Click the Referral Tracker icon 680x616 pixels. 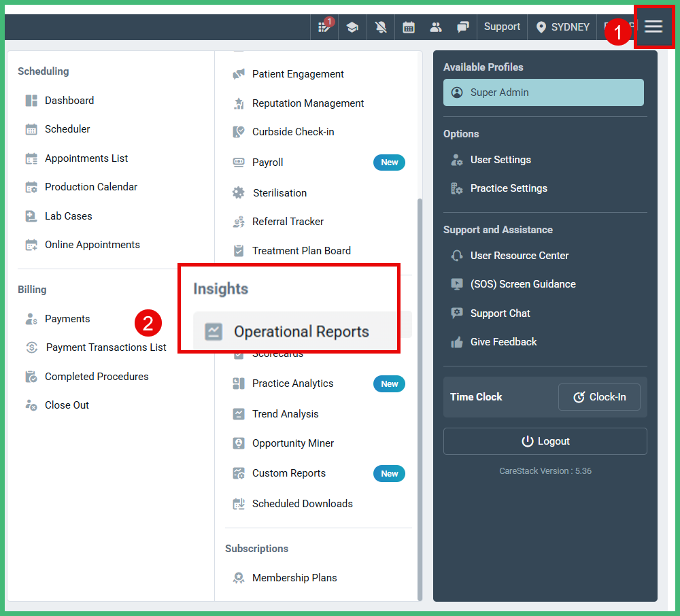pos(238,221)
